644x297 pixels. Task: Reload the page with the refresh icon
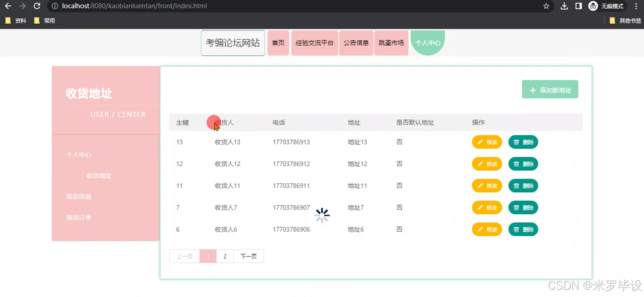37,6
